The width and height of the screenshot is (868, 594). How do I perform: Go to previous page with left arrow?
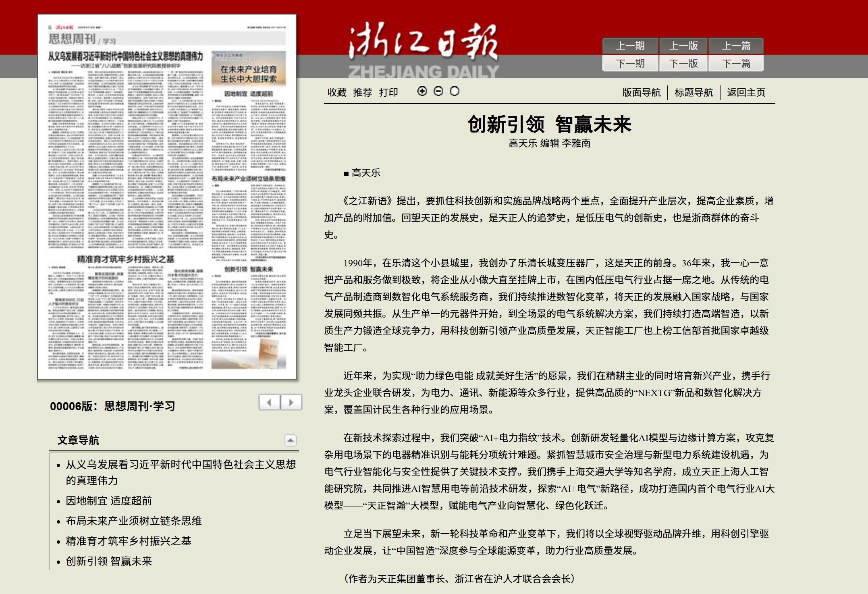point(270,402)
